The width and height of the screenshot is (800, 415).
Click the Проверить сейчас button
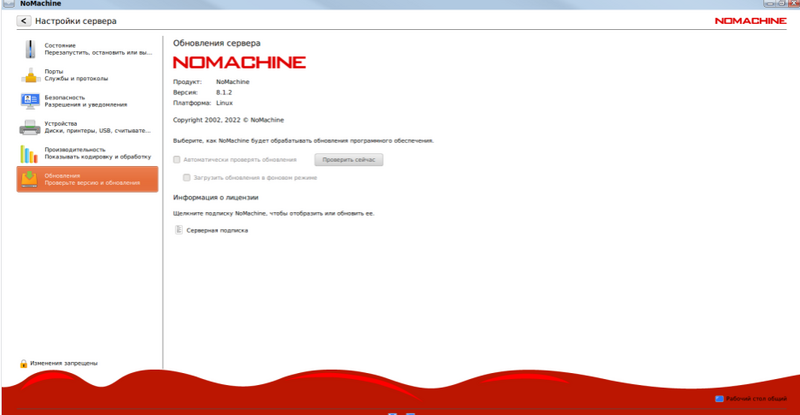348,160
